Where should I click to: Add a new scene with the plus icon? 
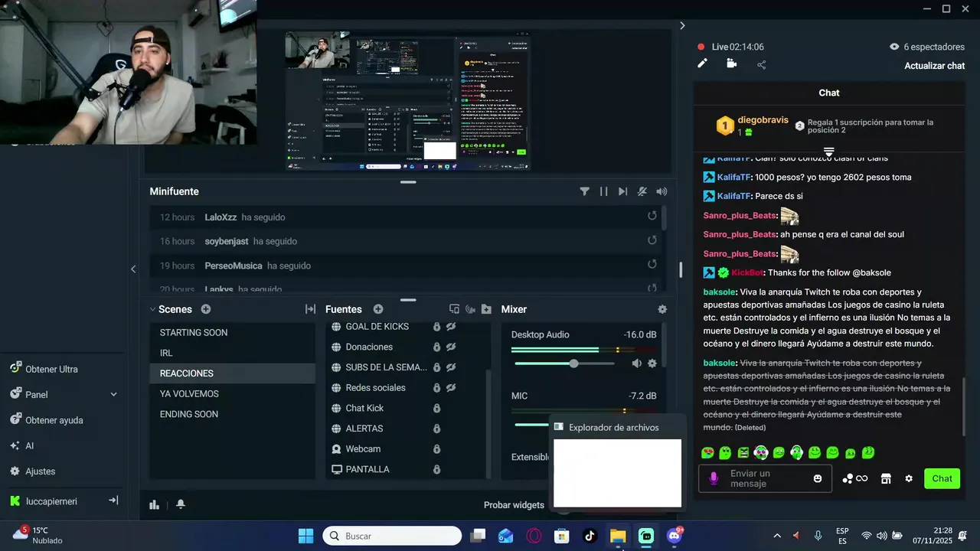click(x=206, y=309)
